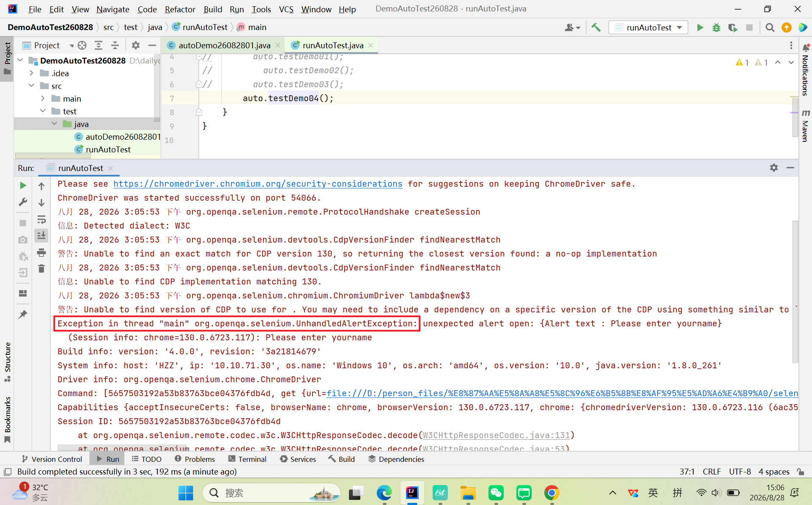Select runAutoTest file in project tree

click(108, 149)
